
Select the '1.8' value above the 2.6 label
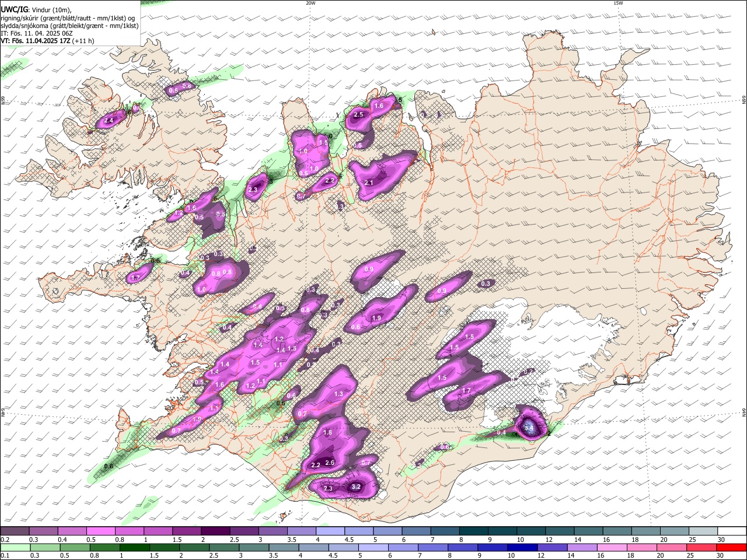tap(328, 432)
